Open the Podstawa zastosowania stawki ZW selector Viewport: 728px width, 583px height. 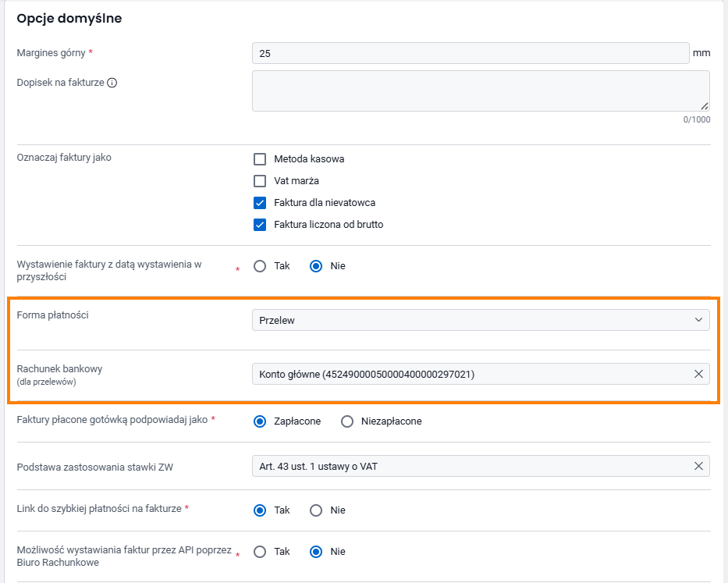coord(481,466)
